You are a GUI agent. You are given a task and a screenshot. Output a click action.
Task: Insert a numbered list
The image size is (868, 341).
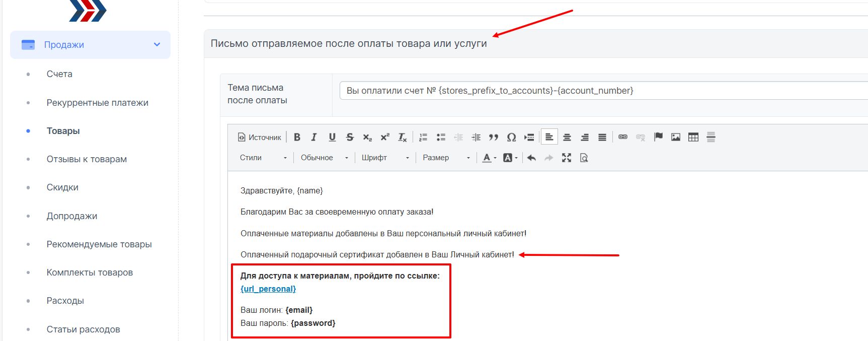point(423,137)
